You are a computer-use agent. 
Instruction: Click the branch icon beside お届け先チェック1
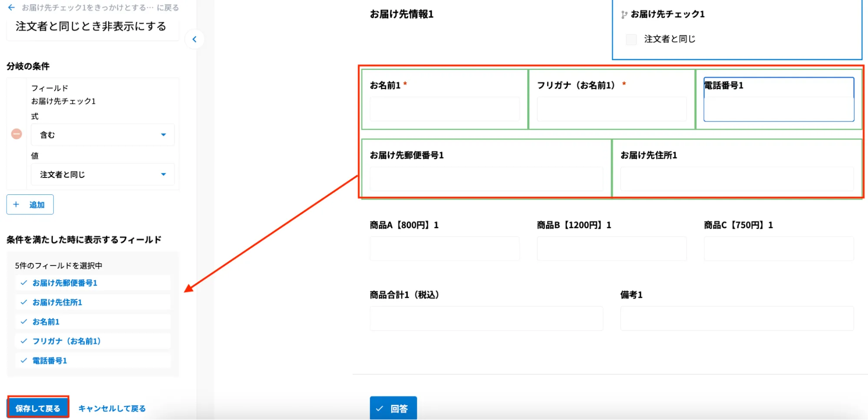point(624,15)
